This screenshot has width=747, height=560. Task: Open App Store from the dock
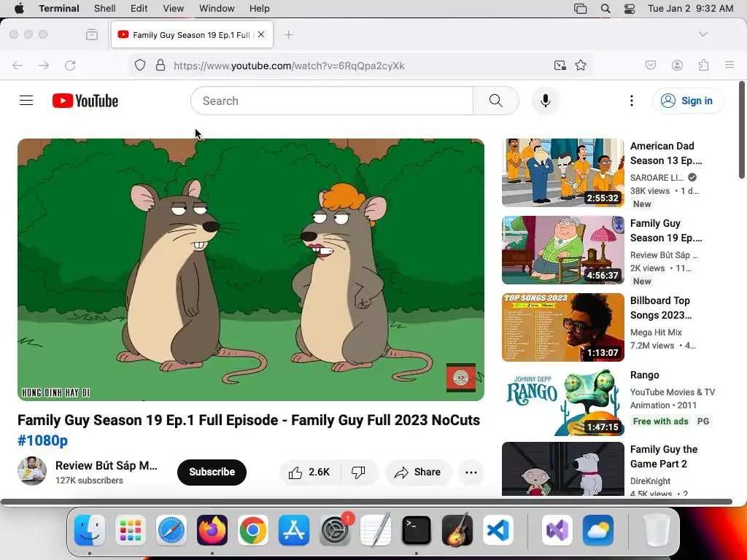tap(294, 530)
